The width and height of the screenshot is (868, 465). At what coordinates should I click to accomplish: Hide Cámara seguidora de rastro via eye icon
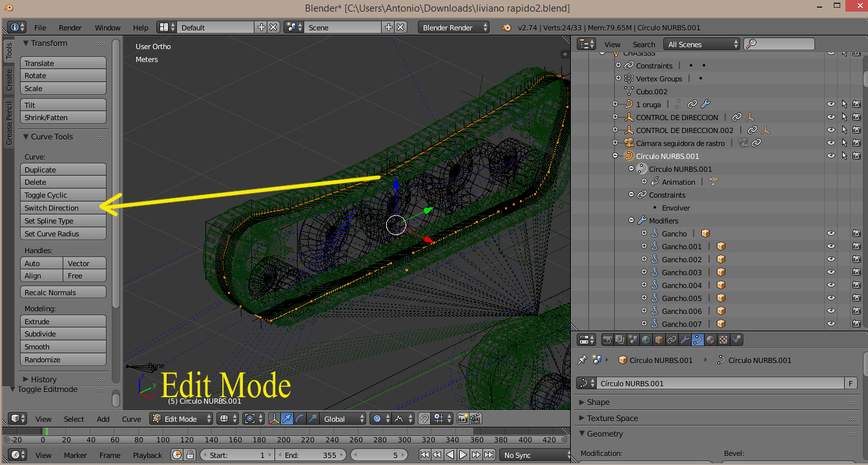tap(831, 143)
